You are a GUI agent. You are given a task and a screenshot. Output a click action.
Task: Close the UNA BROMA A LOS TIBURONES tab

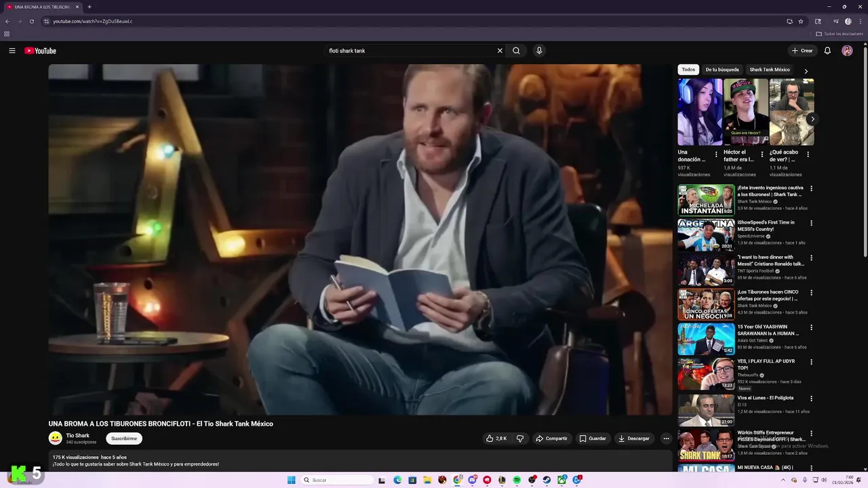click(x=77, y=7)
